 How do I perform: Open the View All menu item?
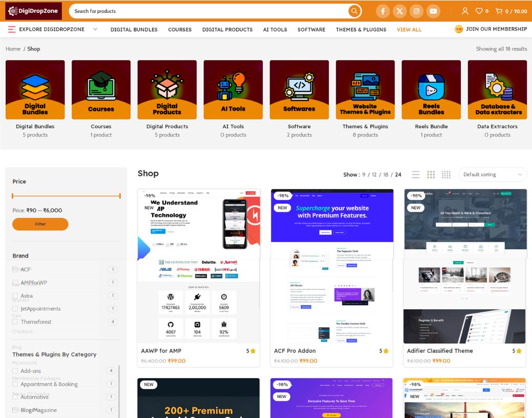pyautogui.click(x=409, y=30)
